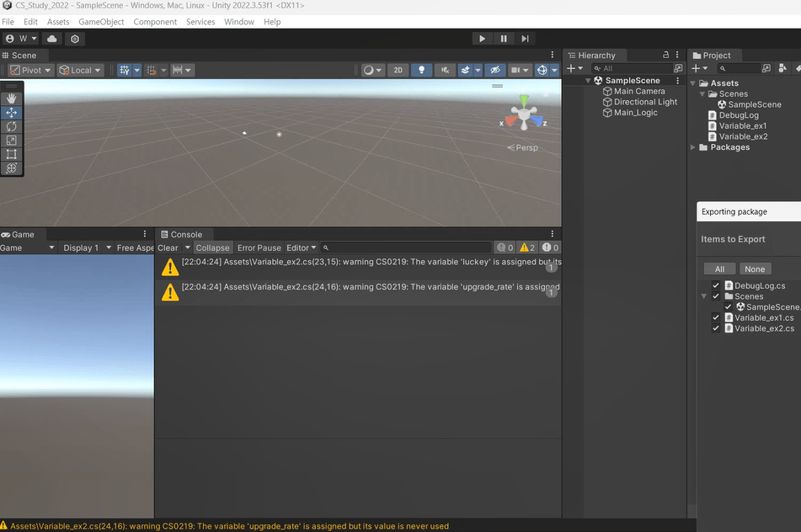Open the Window menu
The width and height of the screenshot is (801, 532).
coord(239,22)
